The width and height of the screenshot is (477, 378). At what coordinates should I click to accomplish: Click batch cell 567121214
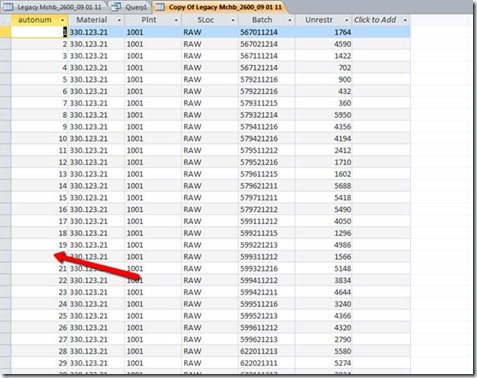point(267,68)
